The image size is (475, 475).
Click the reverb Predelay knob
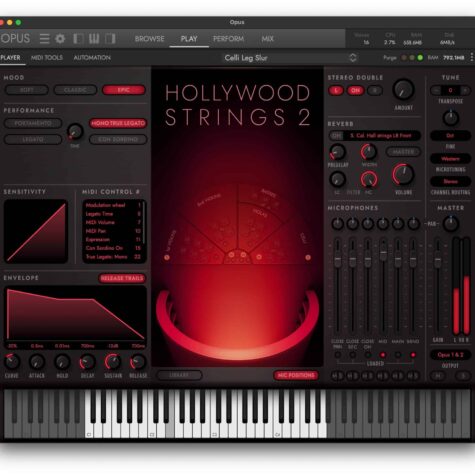338,152
